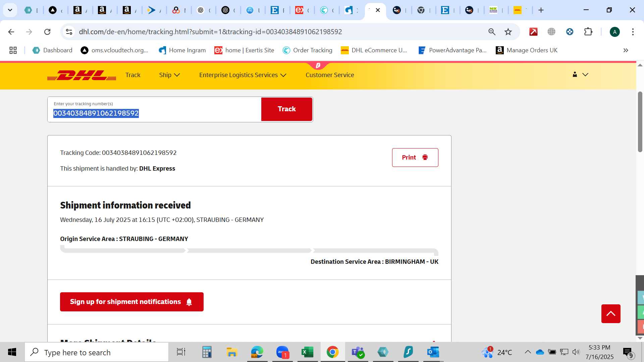
Task: Click the grey globe extension icon
Action: pos(551,32)
